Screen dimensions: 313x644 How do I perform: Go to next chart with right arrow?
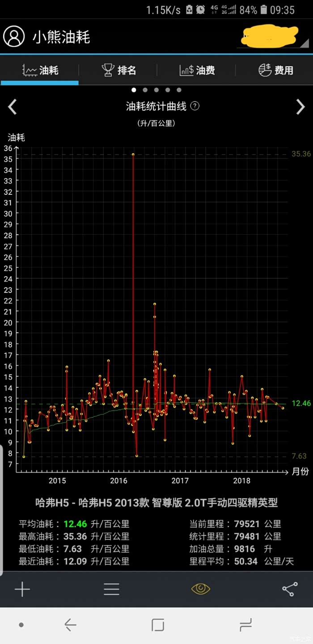300,107
